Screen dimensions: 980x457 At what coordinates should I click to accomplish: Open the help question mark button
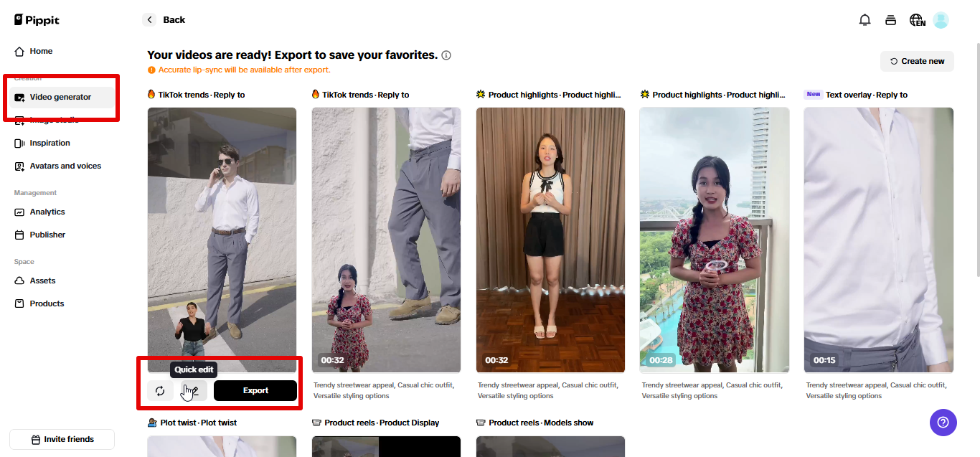point(943,422)
